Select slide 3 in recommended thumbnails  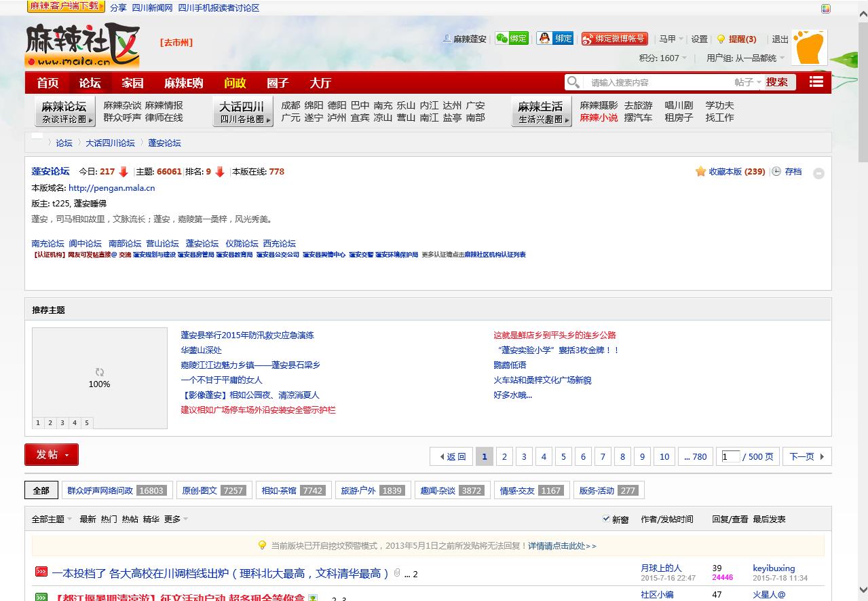point(62,423)
